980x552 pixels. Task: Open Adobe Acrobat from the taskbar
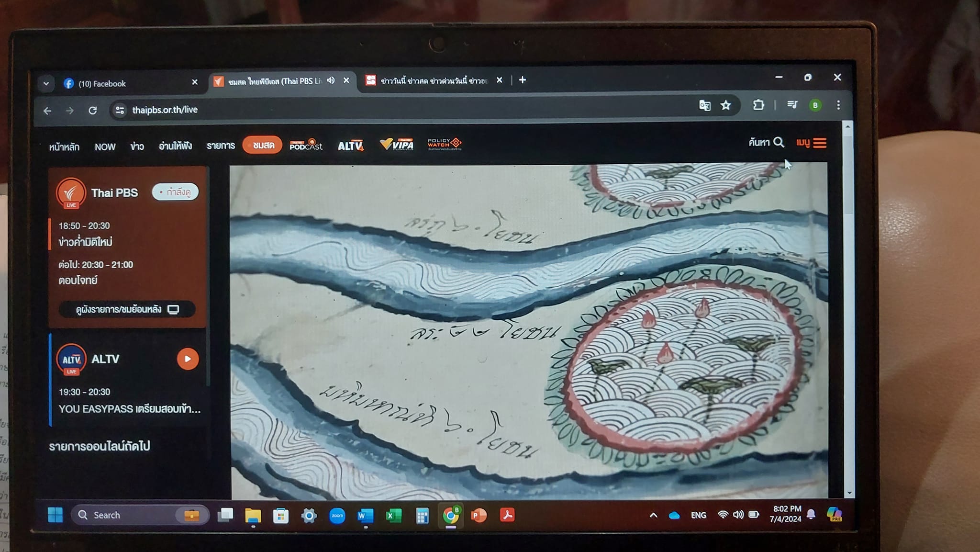507,515
